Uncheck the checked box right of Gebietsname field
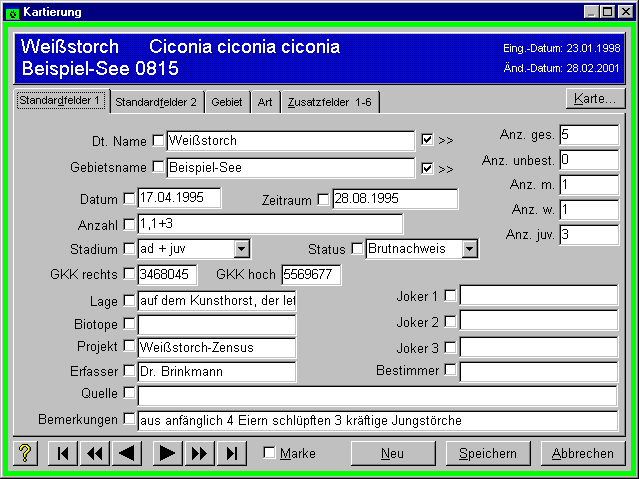Image resolution: width=639 pixels, height=479 pixels. tap(427, 167)
